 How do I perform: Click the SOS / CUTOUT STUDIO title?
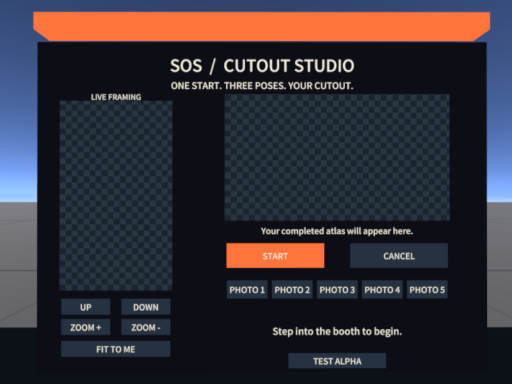262,66
